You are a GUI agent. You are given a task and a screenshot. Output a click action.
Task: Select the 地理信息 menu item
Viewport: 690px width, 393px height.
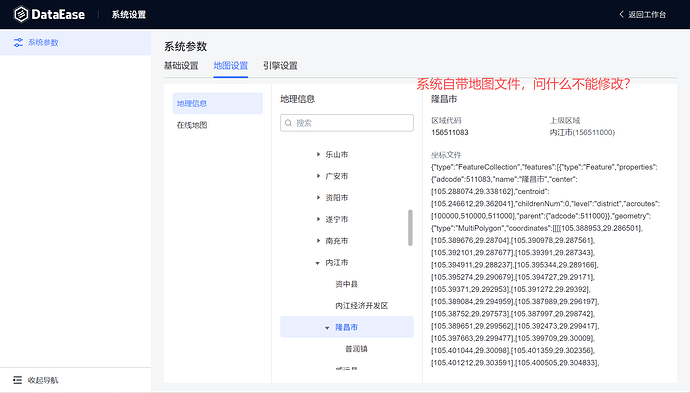pos(217,103)
